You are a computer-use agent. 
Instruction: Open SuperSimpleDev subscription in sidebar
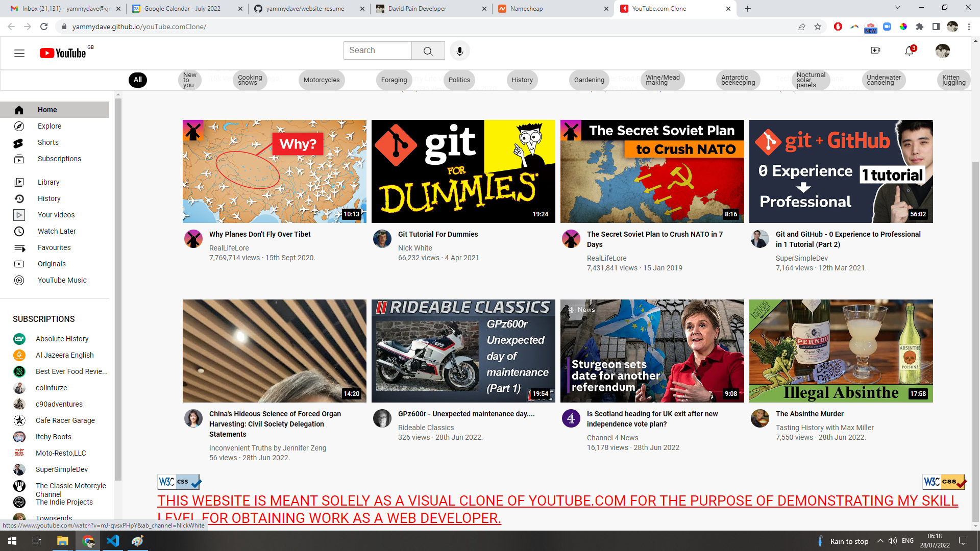62,469
